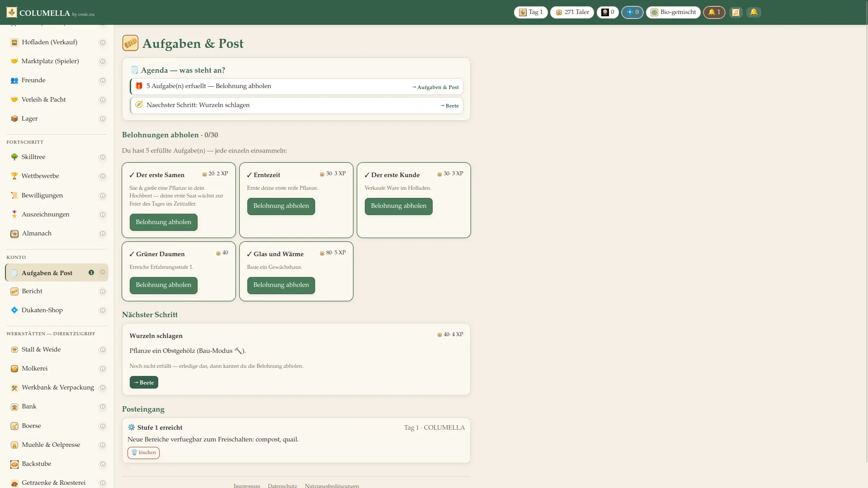Open the Nutzungsbedingungen footer link

[x=332, y=486]
